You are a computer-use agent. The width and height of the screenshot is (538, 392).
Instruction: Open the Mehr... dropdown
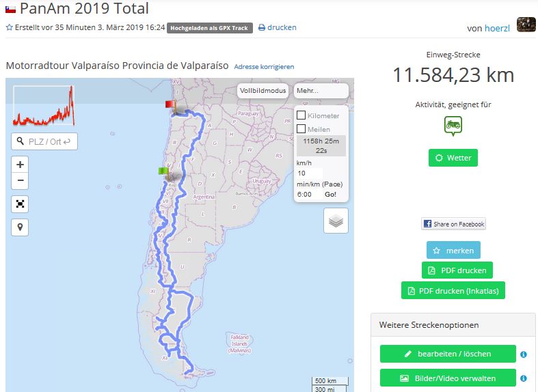click(321, 90)
